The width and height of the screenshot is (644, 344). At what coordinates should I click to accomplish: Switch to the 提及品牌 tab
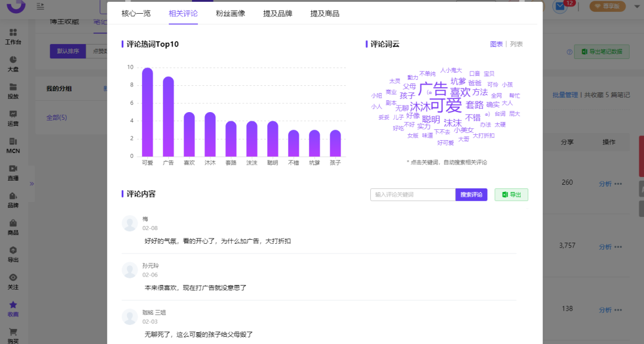tap(278, 14)
